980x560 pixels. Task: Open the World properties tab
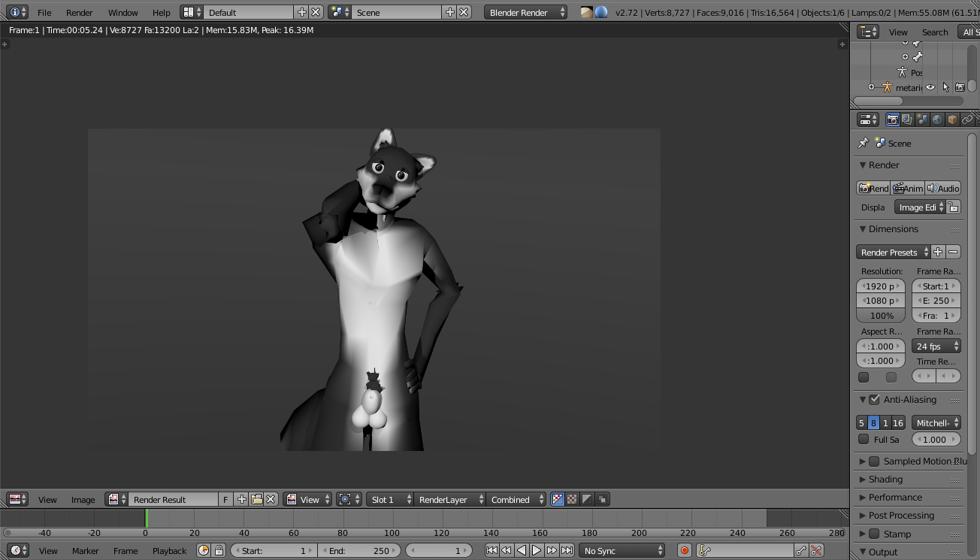pos(937,120)
